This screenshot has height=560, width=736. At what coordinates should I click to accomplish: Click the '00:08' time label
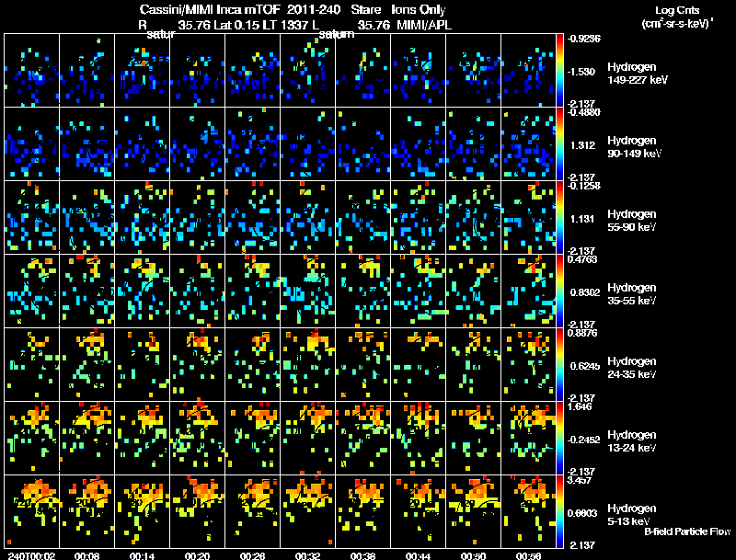pyautogui.click(x=86, y=555)
